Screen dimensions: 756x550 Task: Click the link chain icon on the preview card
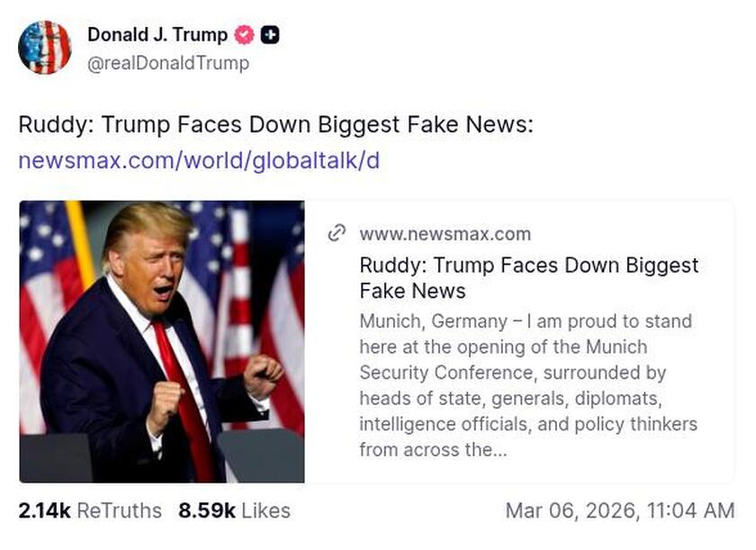coord(337,232)
